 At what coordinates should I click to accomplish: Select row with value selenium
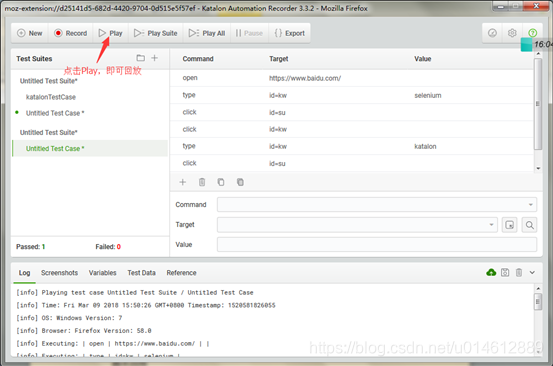click(351, 95)
